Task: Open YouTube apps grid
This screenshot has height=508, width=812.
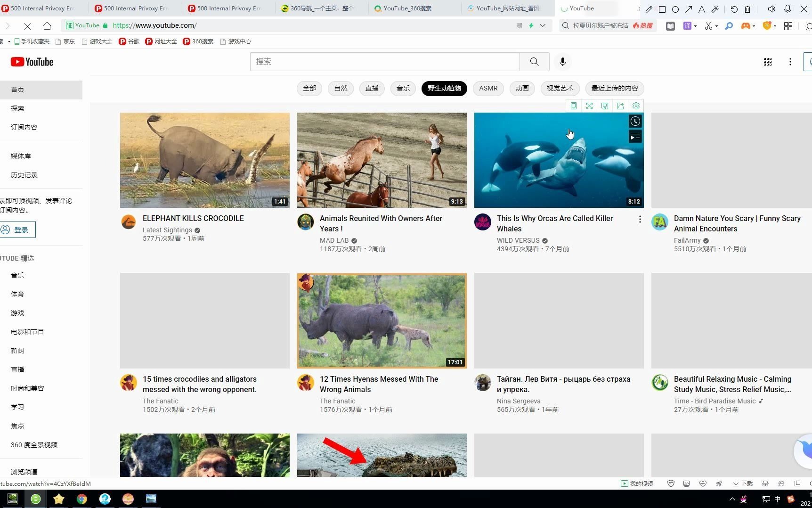Action: tap(768, 62)
